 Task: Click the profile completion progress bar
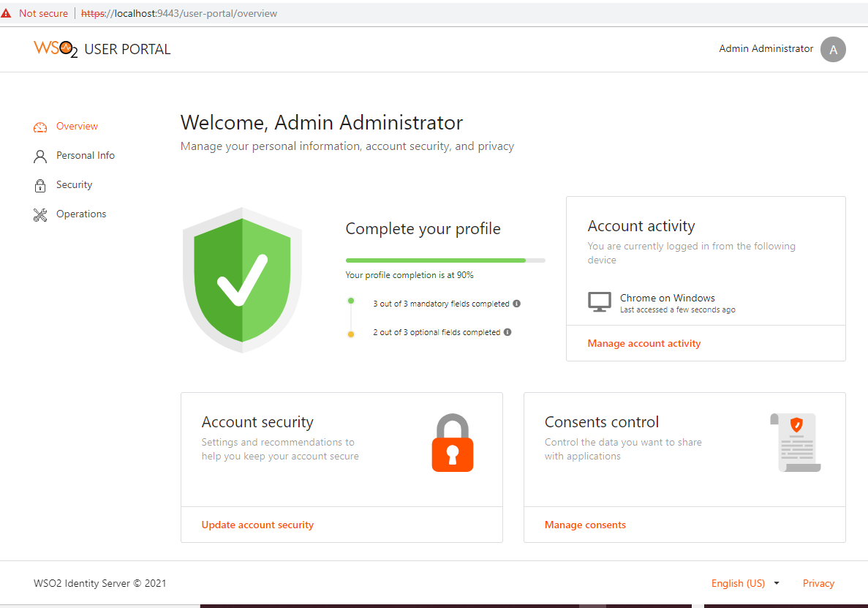pos(445,260)
